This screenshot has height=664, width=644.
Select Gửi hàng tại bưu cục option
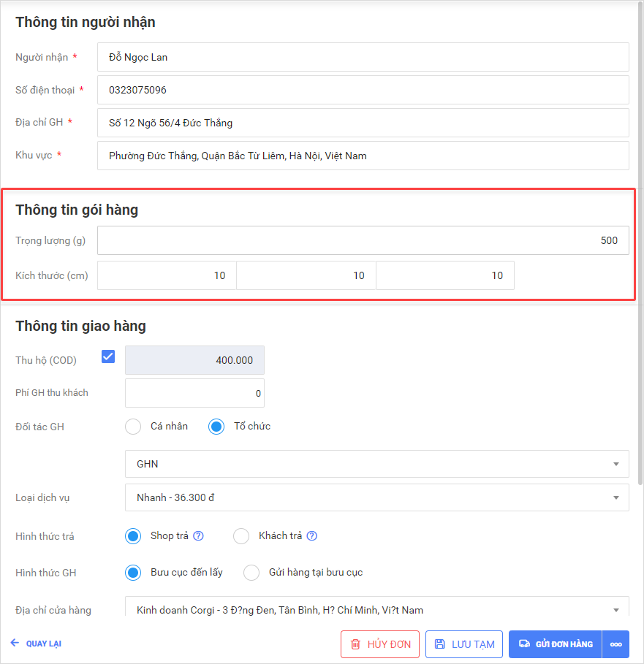pos(251,573)
